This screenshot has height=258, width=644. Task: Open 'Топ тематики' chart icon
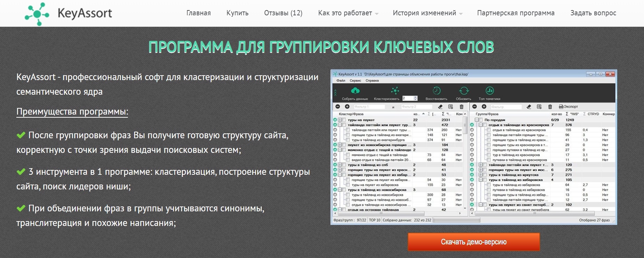pyautogui.click(x=489, y=91)
